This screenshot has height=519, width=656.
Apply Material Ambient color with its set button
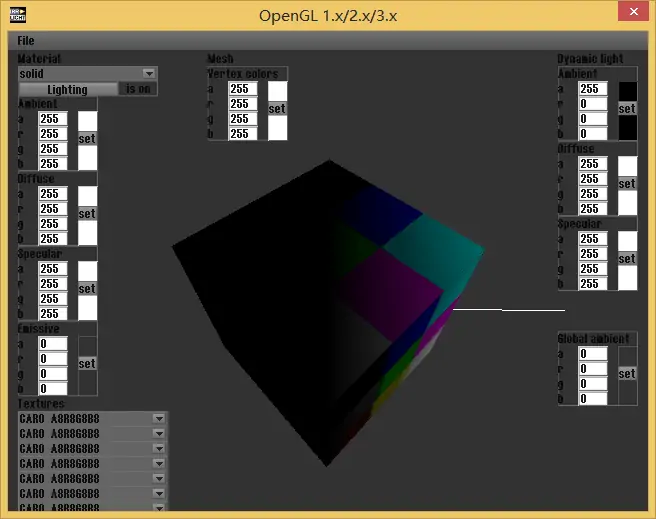(x=87, y=140)
